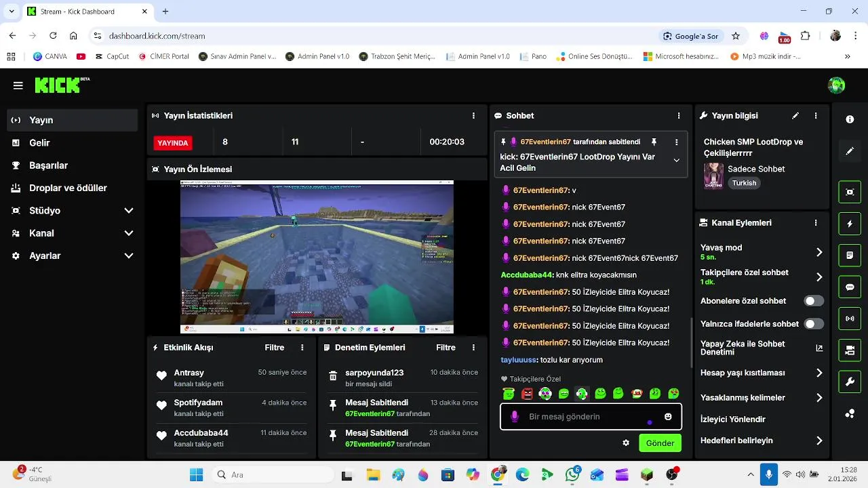Image resolution: width=868 pixels, height=488 pixels.
Task: Open Windows Start menu
Action: tap(196, 474)
